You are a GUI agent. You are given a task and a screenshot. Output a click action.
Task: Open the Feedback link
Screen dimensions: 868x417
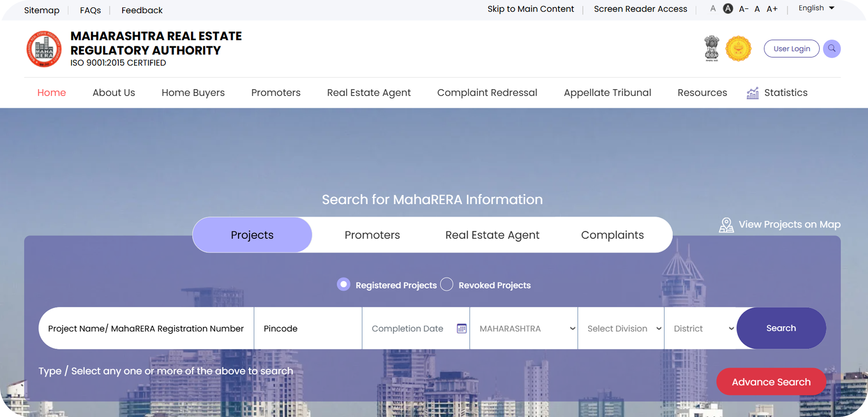pos(142,10)
